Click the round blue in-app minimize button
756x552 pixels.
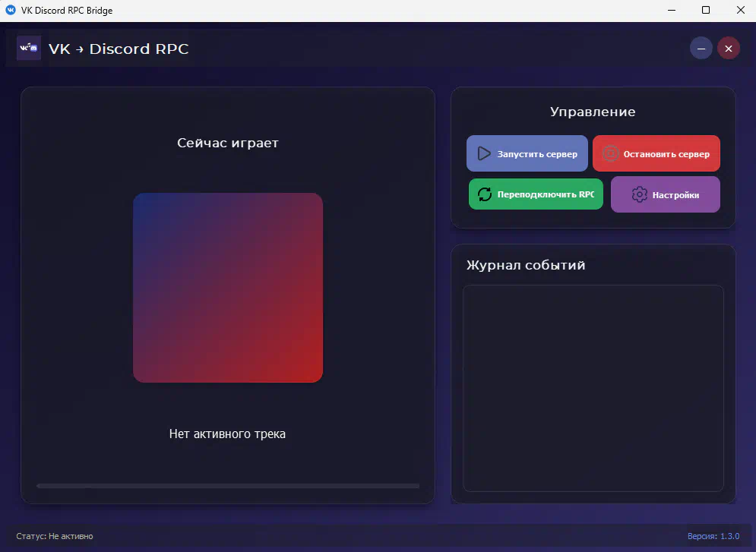tap(701, 48)
